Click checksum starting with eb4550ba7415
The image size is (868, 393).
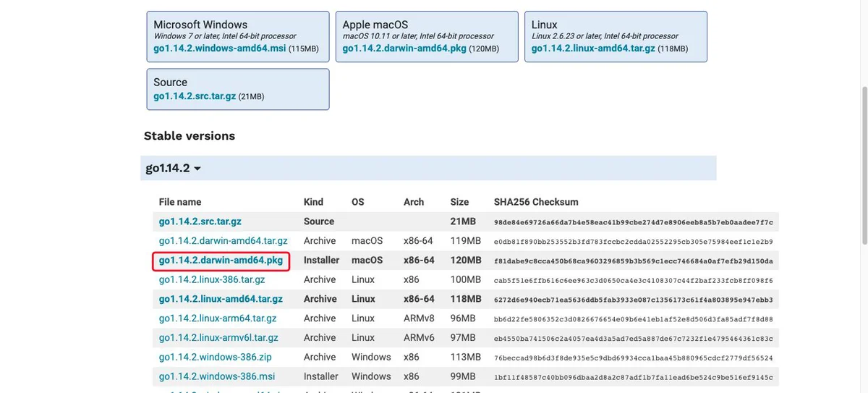634,339
